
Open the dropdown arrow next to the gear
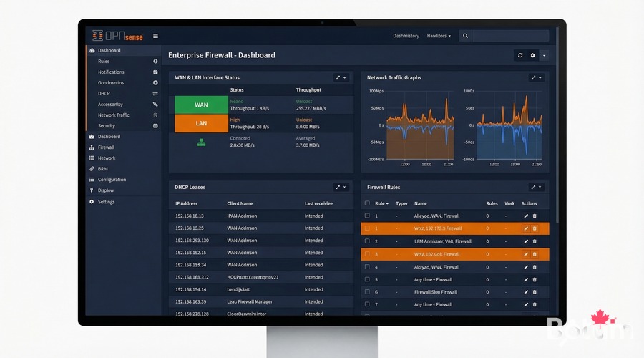pos(545,55)
